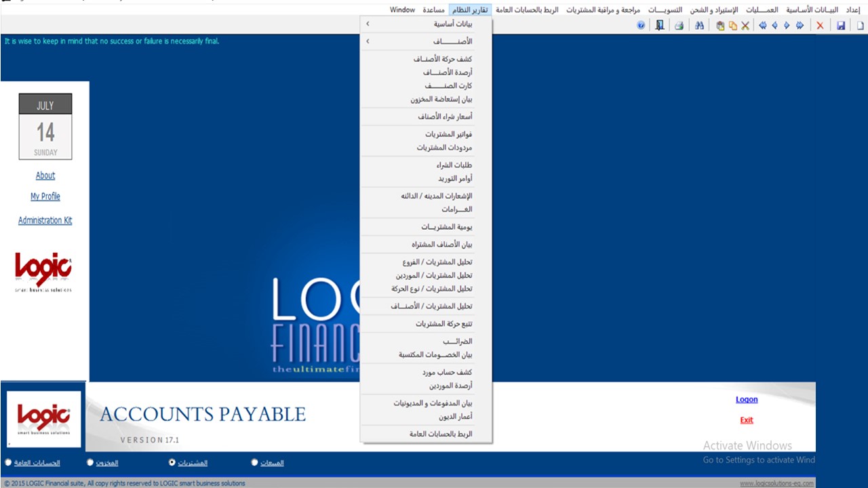Select the الحسابات العامة radio button

click(8, 463)
